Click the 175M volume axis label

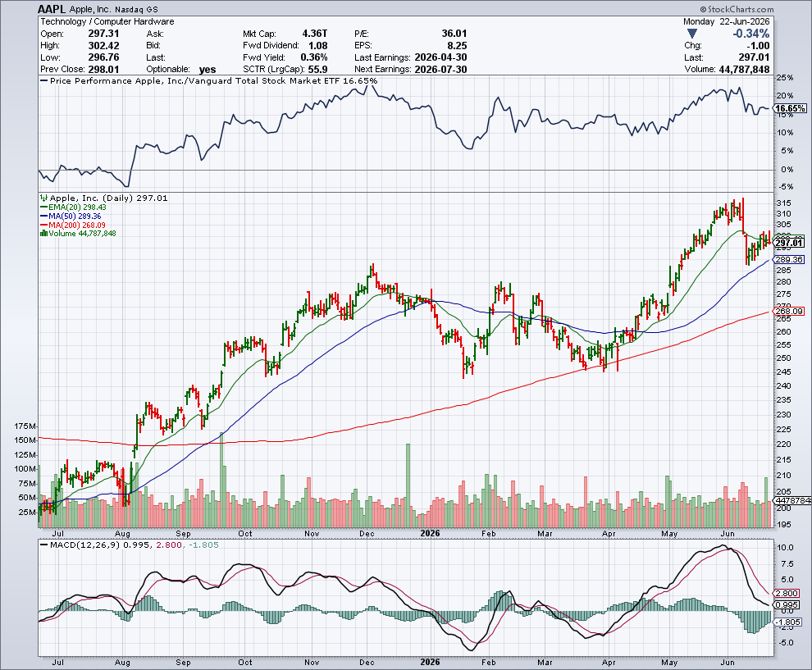pyautogui.click(x=25, y=426)
